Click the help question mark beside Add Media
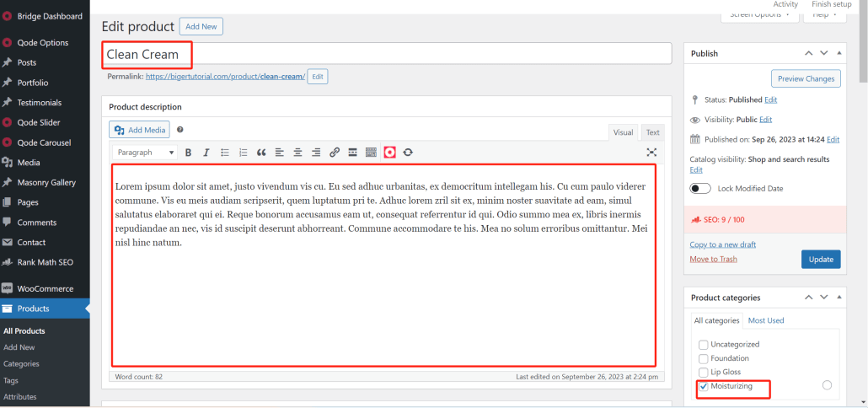Screen dimensions: 868x408 [179, 130]
